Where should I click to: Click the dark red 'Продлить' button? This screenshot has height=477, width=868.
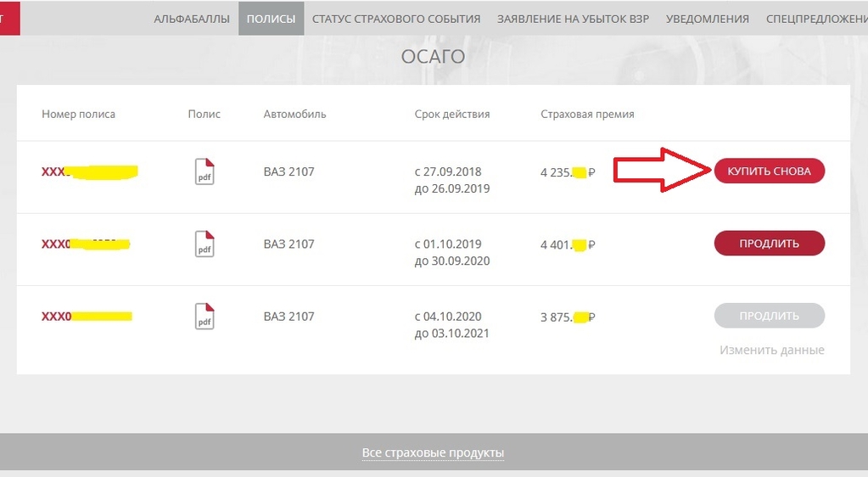point(769,244)
